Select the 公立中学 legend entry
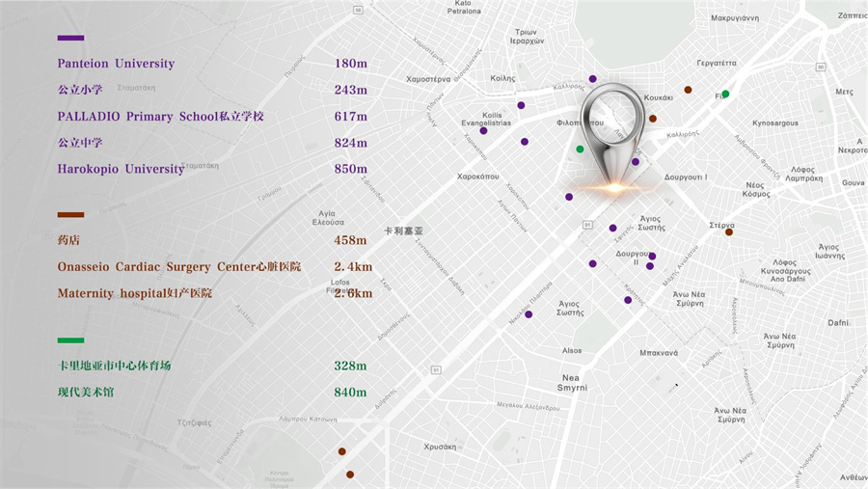 (80, 143)
